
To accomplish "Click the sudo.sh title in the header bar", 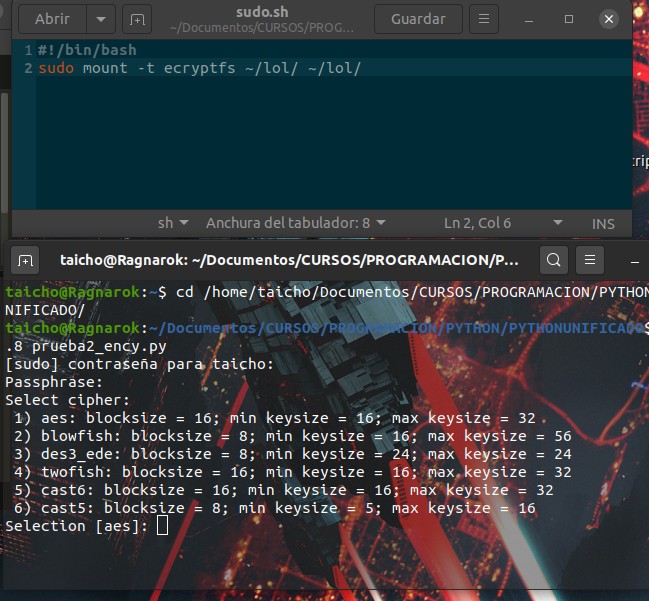I will click(x=262, y=12).
